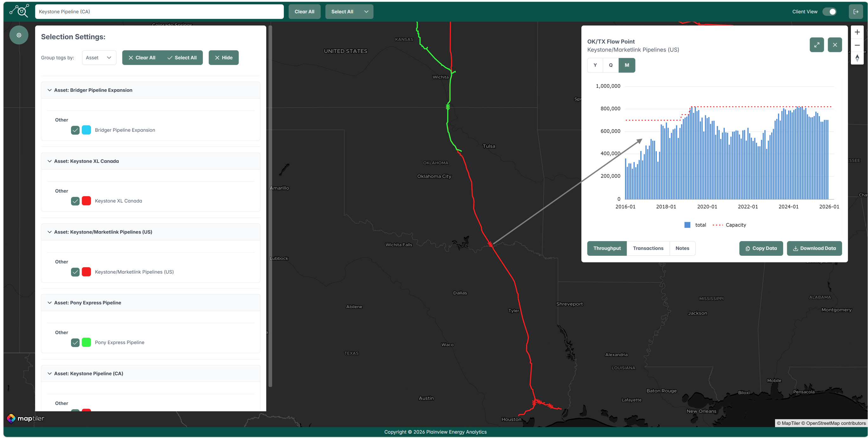
Task: Click the Plainview network logo icon
Action: coord(19,11)
